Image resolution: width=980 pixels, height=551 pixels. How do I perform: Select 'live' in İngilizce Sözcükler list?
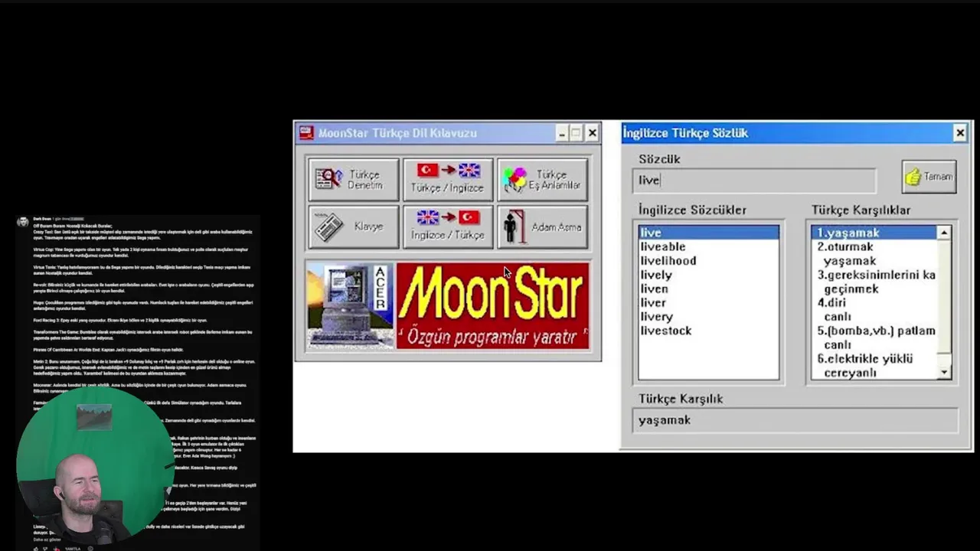tap(709, 232)
